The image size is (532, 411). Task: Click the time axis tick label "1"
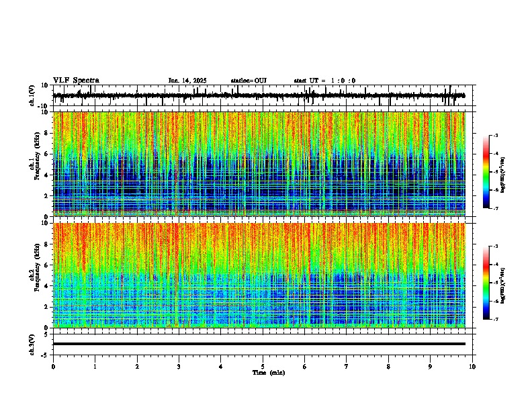pyautogui.click(x=95, y=367)
